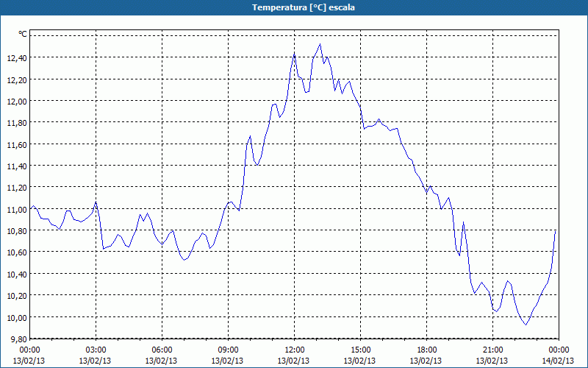The width and height of the screenshot is (588, 368).
Task: Click the 11,40 y-axis label
Action: tap(17, 166)
